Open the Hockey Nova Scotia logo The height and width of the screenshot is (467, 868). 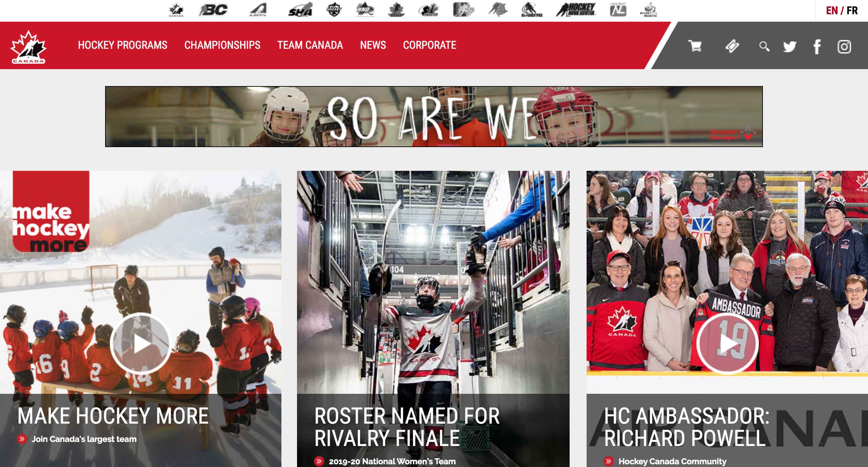coord(576,10)
